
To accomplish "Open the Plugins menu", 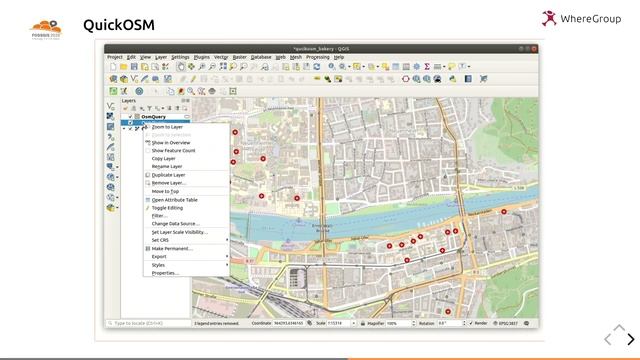I will click(202, 57).
